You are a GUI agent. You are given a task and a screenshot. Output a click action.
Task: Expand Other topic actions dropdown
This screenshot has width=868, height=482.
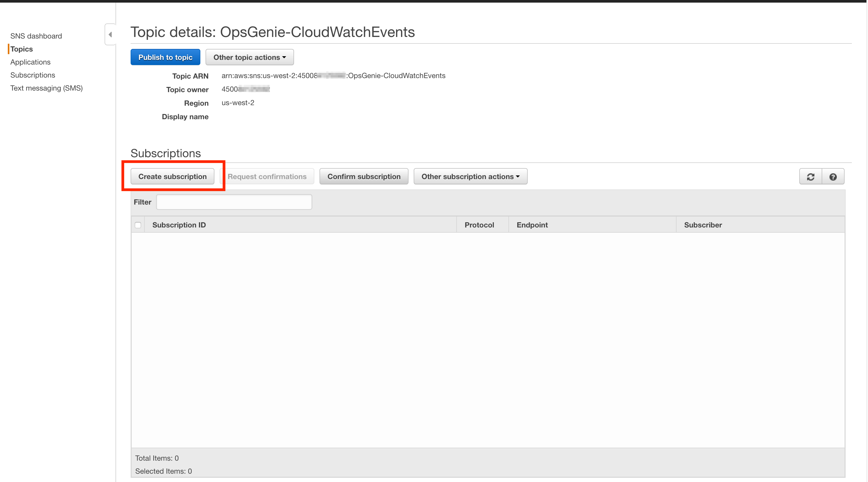[x=248, y=57]
